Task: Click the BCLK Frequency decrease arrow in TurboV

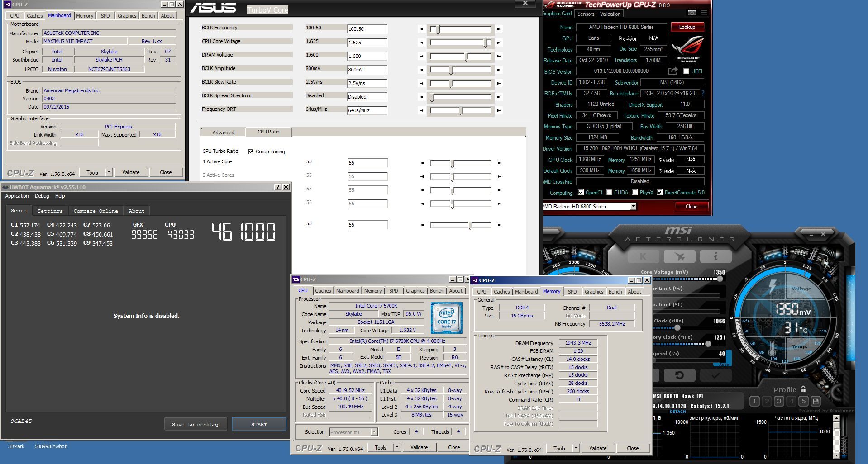Action: (x=422, y=29)
